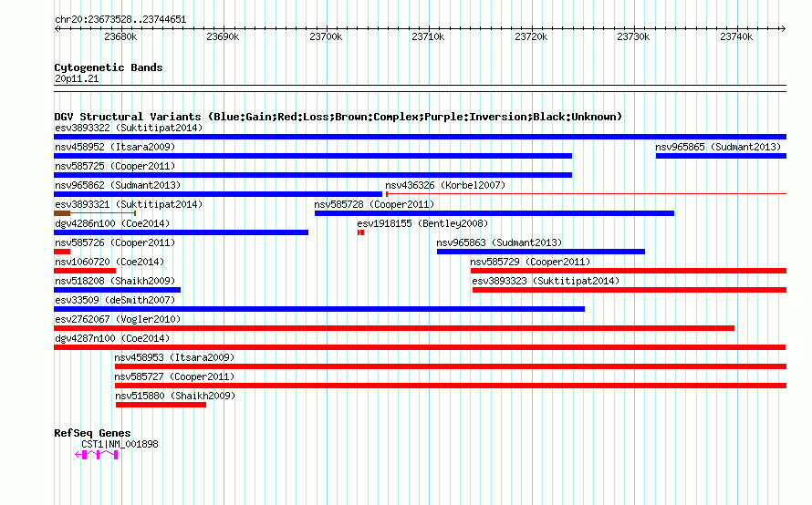The width and height of the screenshot is (812, 505).
Task: Click the nsv585727 red loss bar
Action: [x=451, y=386]
